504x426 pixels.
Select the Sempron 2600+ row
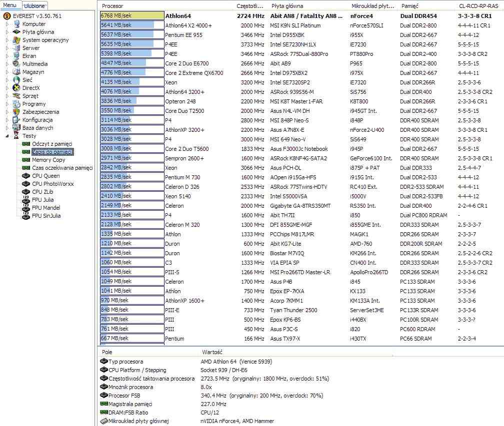pyautogui.click(x=300, y=158)
